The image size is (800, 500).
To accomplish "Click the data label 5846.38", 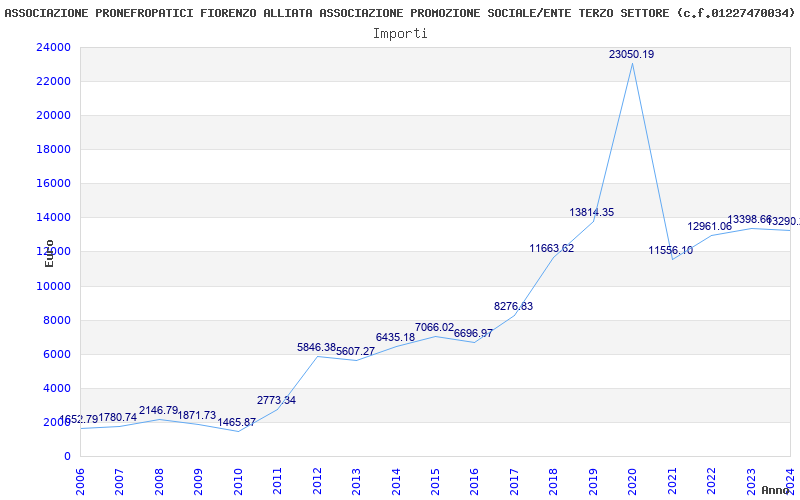I will (316, 347).
